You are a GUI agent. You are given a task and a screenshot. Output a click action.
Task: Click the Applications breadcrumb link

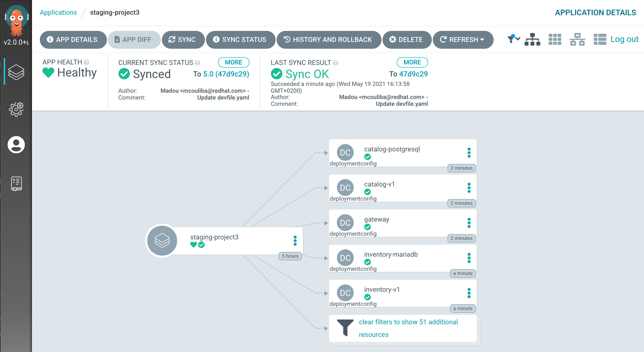(58, 12)
